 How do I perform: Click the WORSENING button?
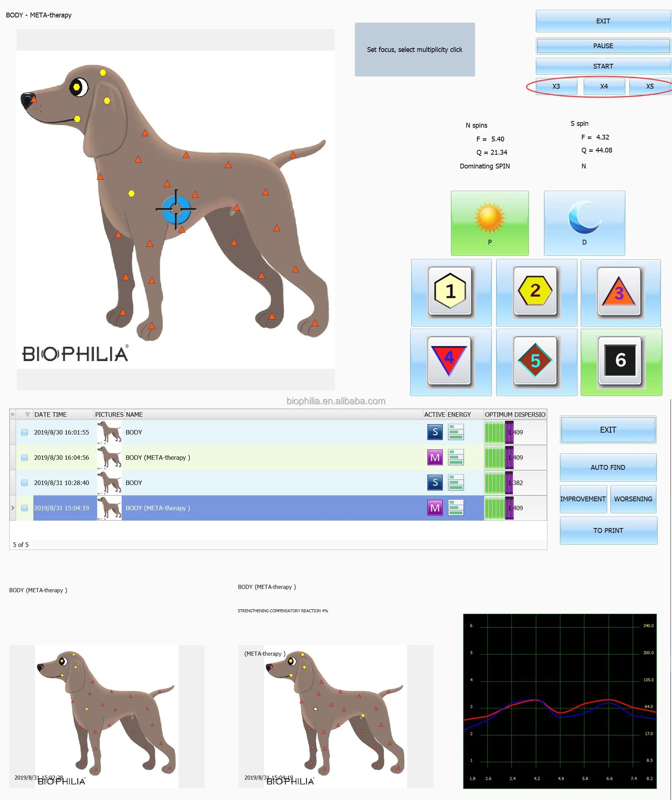click(633, 499)
